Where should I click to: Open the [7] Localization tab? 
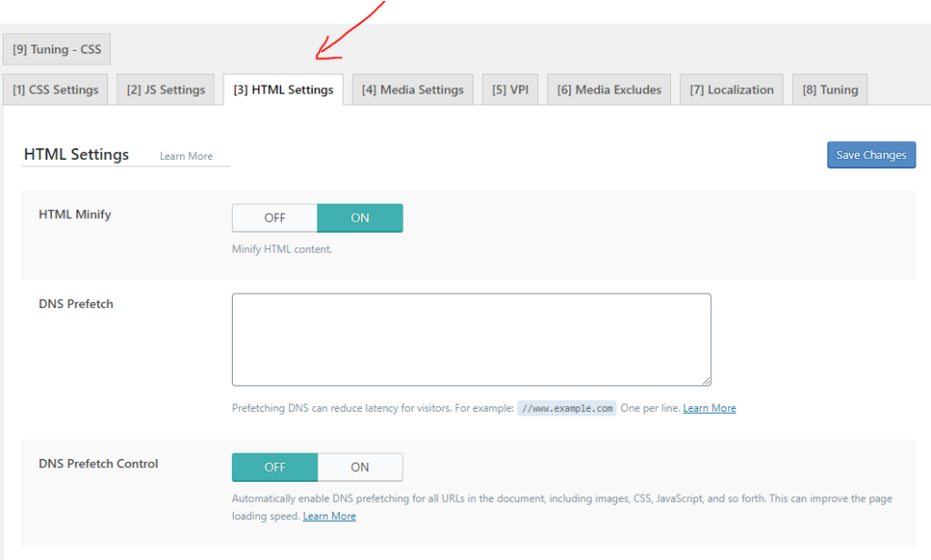[731, 90]
